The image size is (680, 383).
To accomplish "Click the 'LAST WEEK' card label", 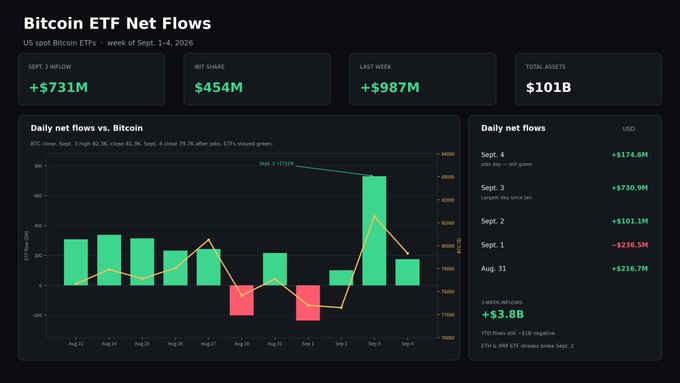I will [376, 67].
